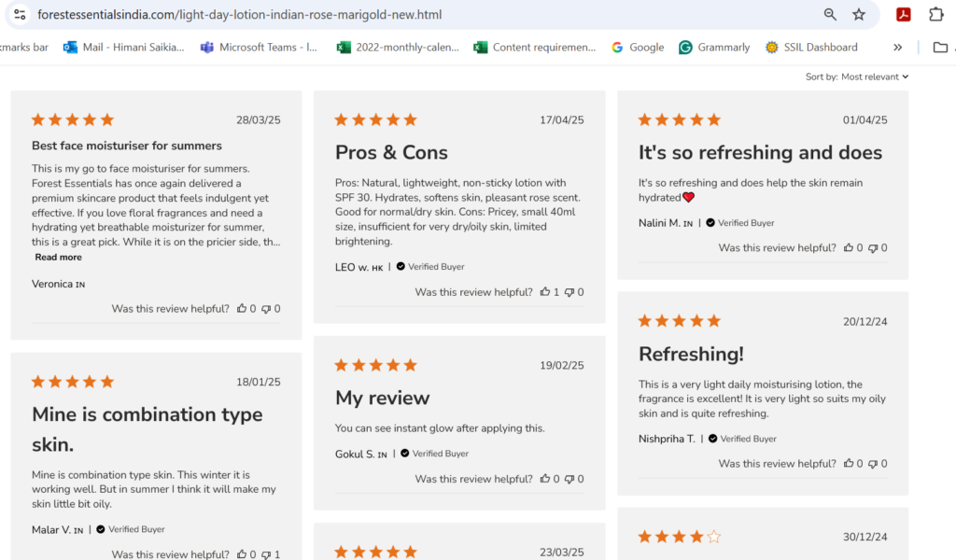Viewport: 956px width, 560px height.
Task: Open the SSIL Dashboard bookmark
Action: 810,47
